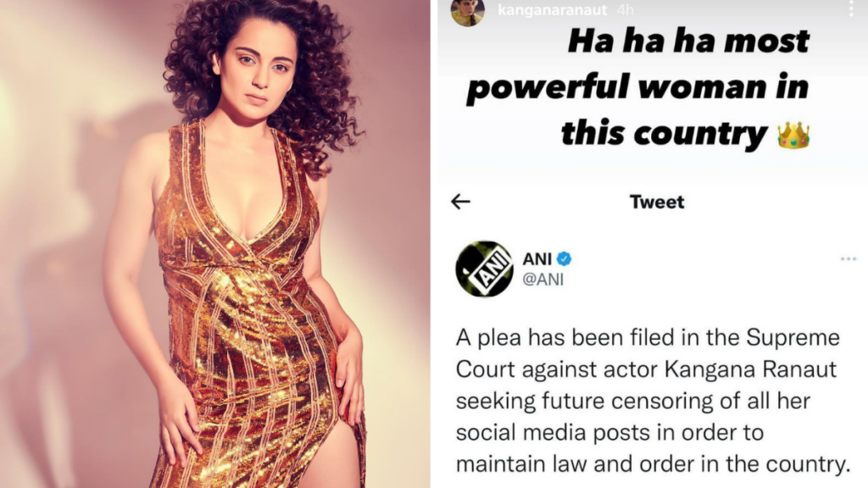This screenshot has width=868, height=488.
Task: Open the kanganaranaut story profile picture
Action: point(468,11)
